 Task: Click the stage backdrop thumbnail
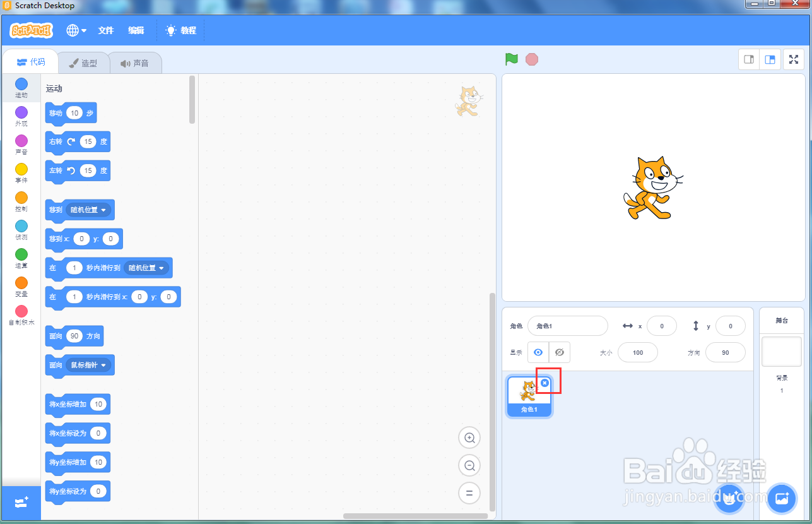click(782, 352)
